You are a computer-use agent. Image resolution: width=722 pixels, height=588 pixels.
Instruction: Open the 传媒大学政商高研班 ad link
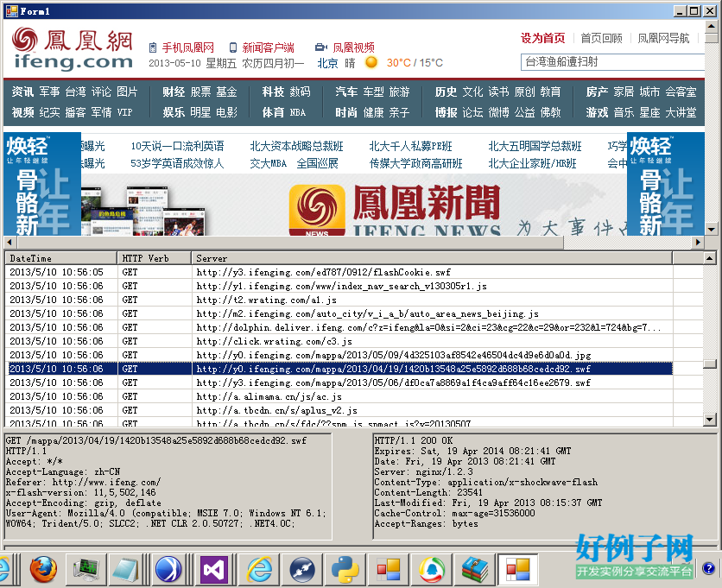[415, 163]
